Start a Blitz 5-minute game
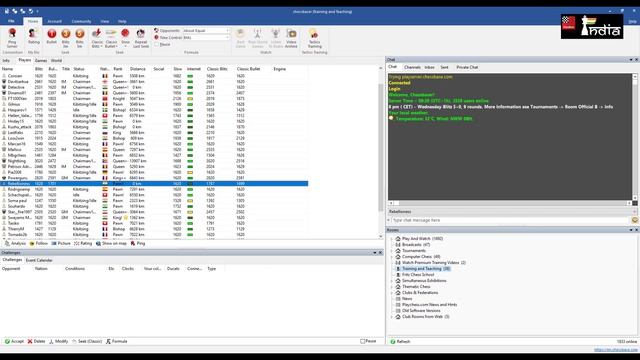The image size is (640, 360). point(80,38)
